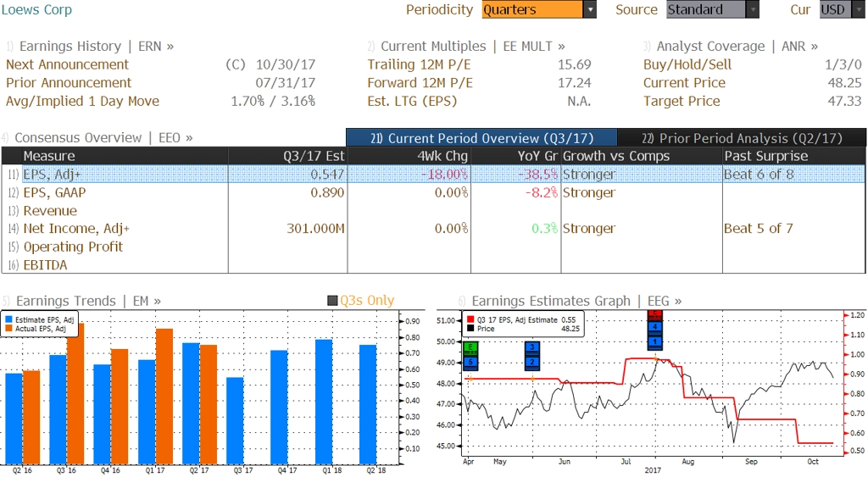The height and width of the screenshot is (477, 868).
Task: Select the Operating Profit measure row
Action: point(433,247)
